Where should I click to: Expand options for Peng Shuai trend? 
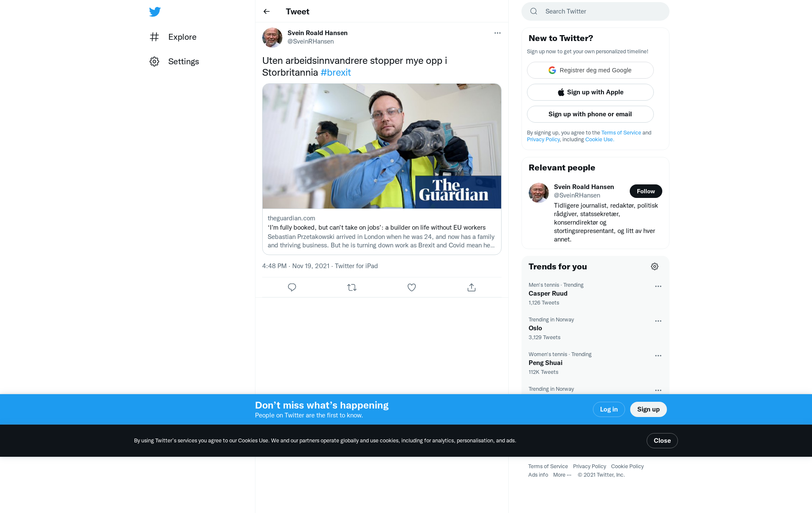pos(658,356)
